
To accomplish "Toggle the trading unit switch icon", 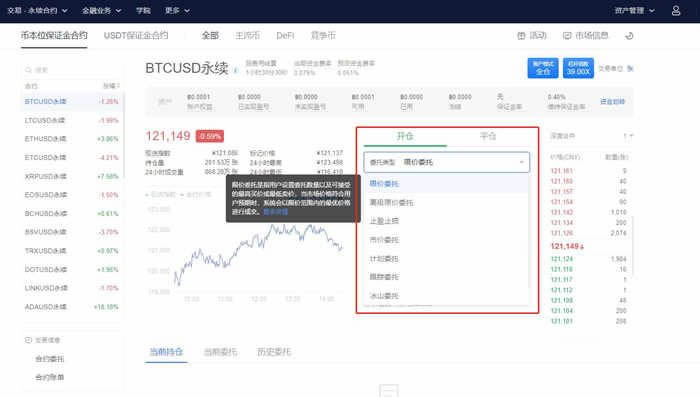I will [x=630, y=68].
